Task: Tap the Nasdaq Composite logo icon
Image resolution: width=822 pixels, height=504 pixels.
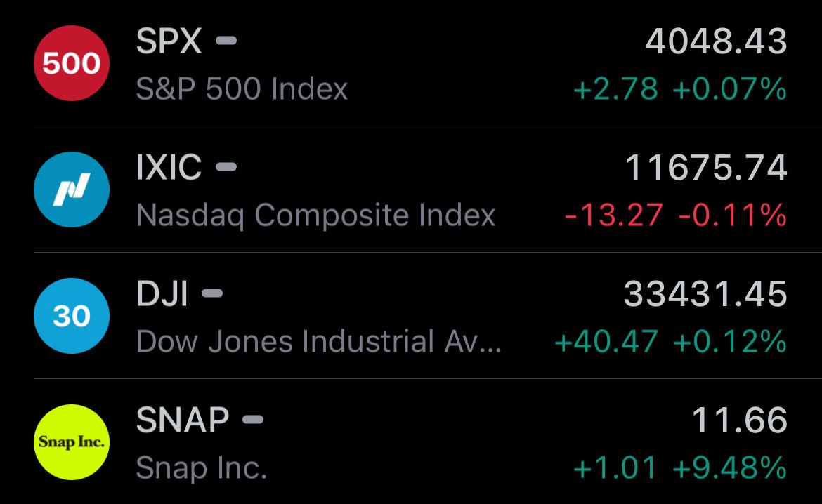Action: click(x=71, y=189)
